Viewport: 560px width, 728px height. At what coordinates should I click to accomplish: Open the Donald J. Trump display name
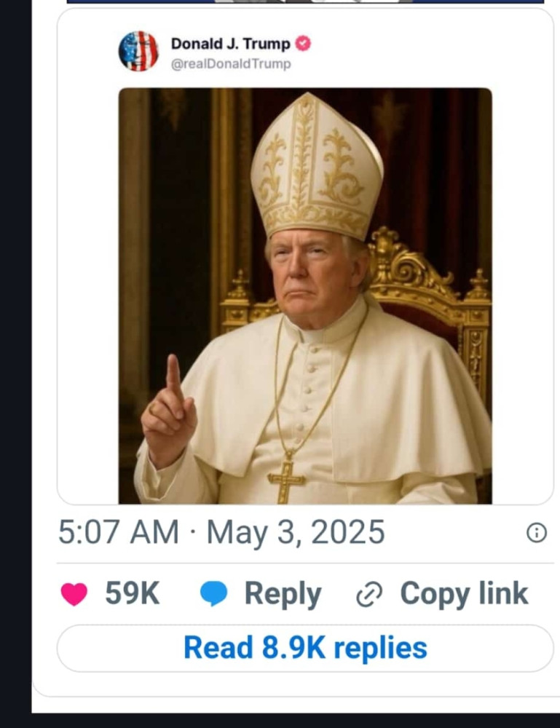[x=230, y=44]
